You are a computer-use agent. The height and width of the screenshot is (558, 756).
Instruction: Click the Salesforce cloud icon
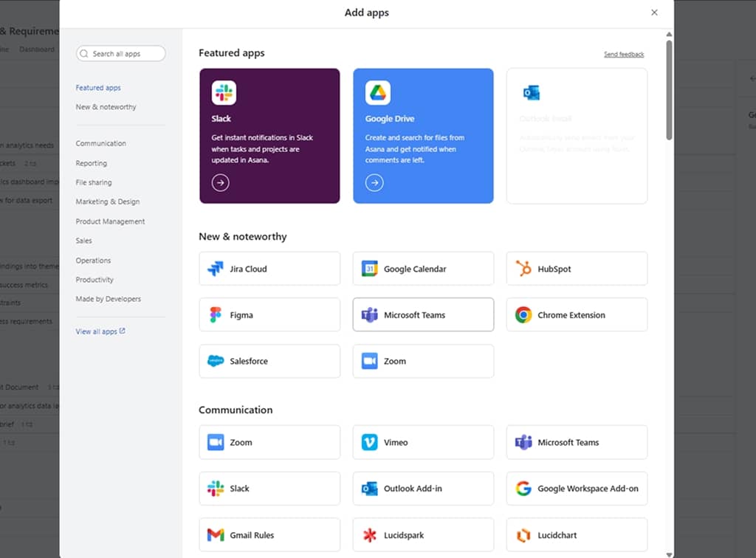pos(215,361)
